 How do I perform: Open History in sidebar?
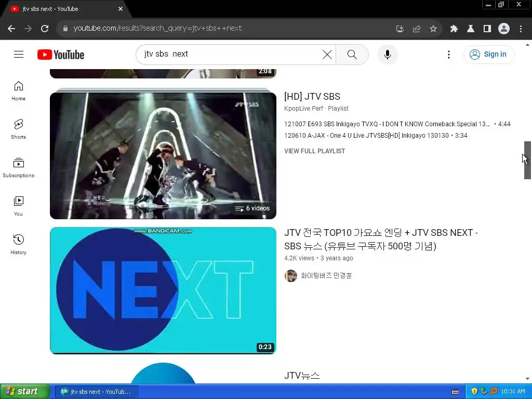click(x=18, y=244)
